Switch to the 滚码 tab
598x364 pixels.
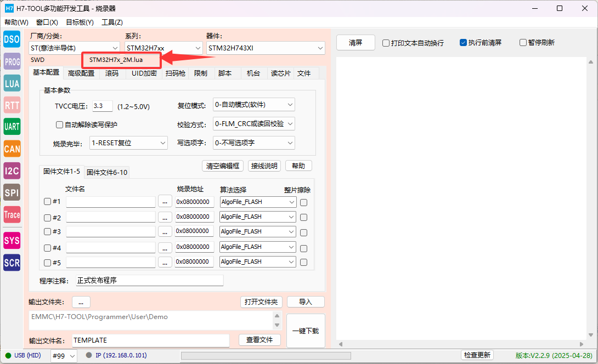point(112,73)
